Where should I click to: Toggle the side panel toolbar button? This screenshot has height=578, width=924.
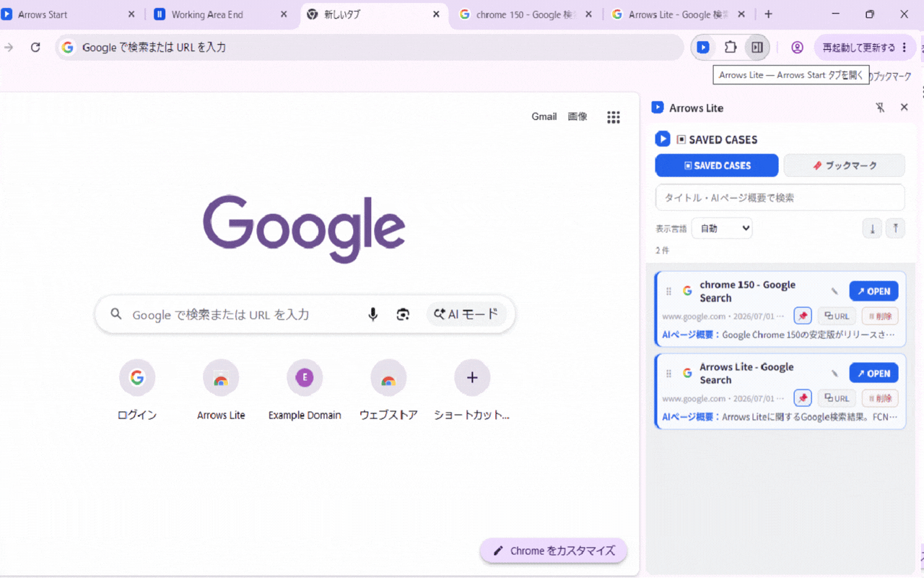click(757, 47)
